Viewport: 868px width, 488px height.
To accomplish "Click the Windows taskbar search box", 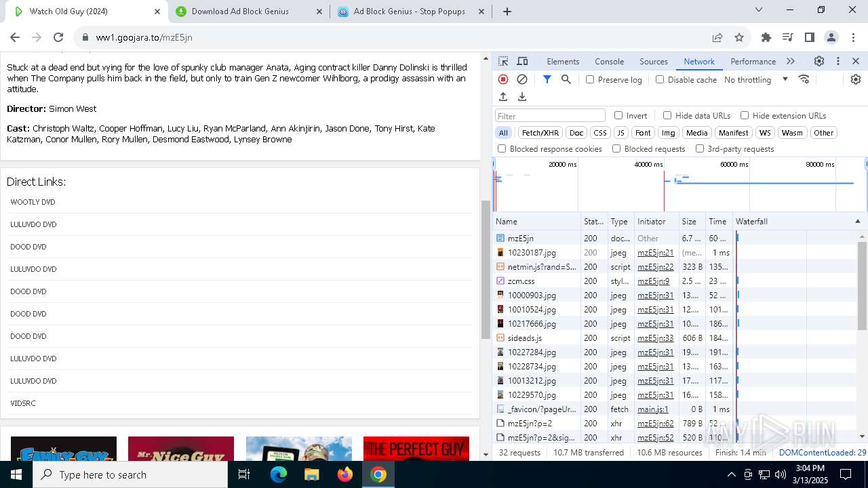I will [130, 474].
